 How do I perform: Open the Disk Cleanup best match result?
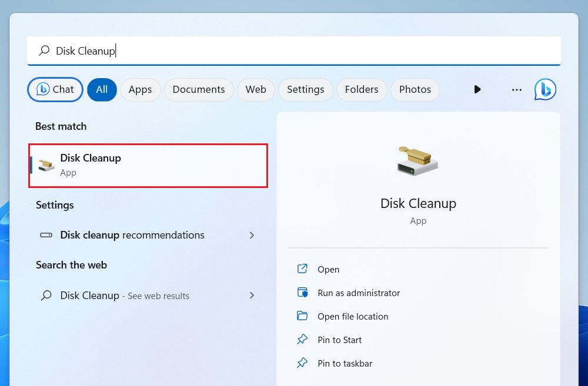coord(148,165)
